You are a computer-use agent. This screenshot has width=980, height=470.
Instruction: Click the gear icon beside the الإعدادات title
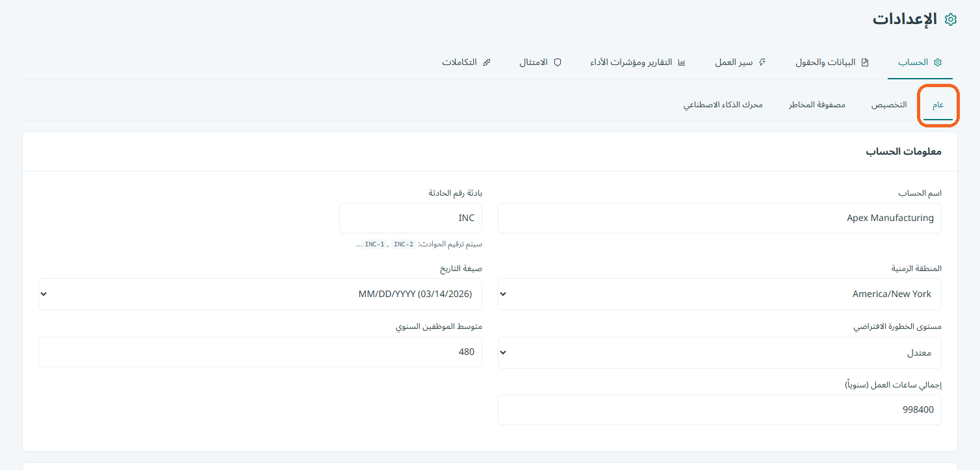[951, 20]
